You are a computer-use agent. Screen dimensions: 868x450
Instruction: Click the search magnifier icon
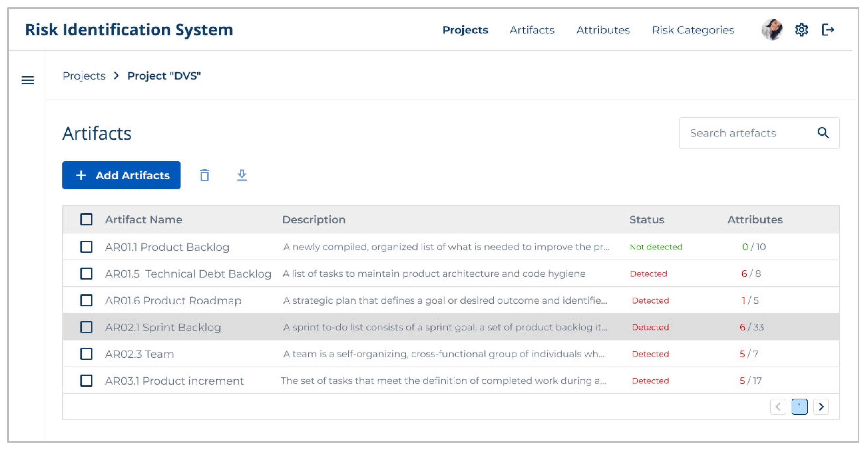click(x=823, y=133)
